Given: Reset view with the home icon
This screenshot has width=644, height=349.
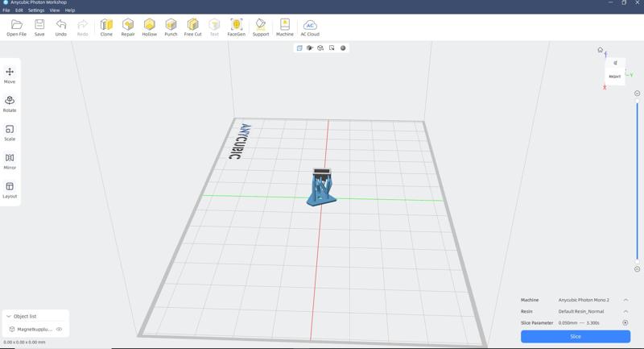Looking at the screenshot, I should tap(600, 50).
